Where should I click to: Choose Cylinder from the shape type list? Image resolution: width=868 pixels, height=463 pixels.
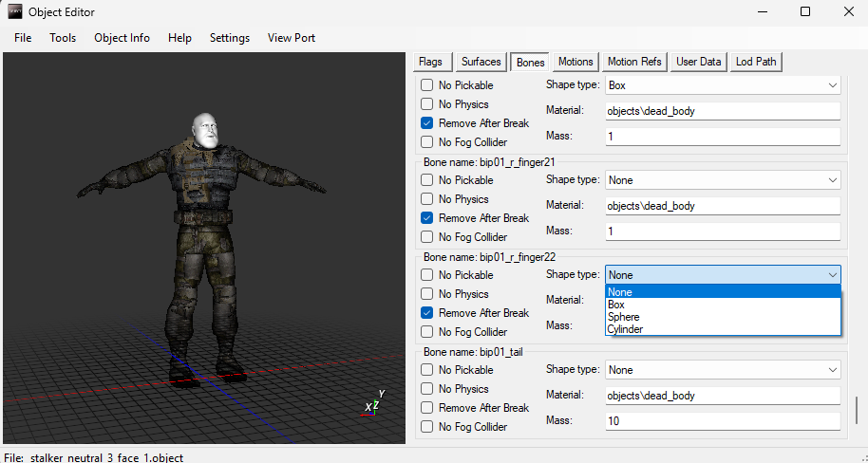tap(626, 329)
